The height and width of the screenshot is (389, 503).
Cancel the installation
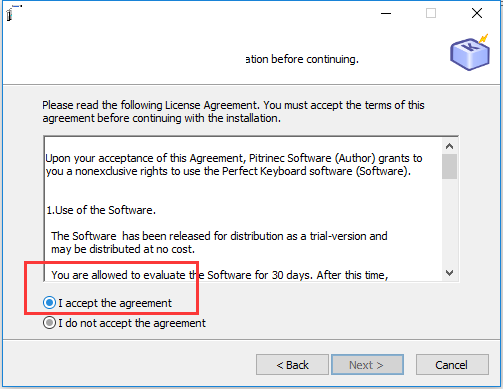[x=452, y=365]
